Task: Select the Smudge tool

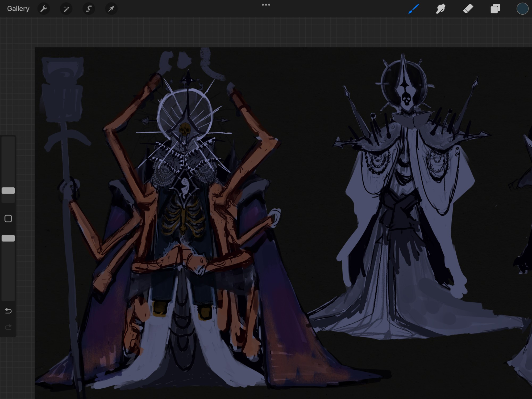Action: [x=441, y=9]
